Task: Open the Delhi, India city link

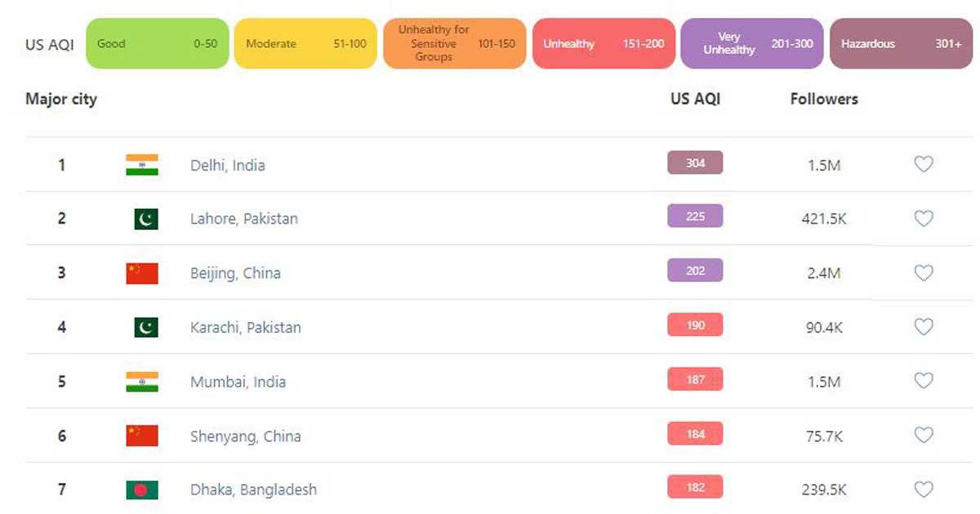Action: 228,165
